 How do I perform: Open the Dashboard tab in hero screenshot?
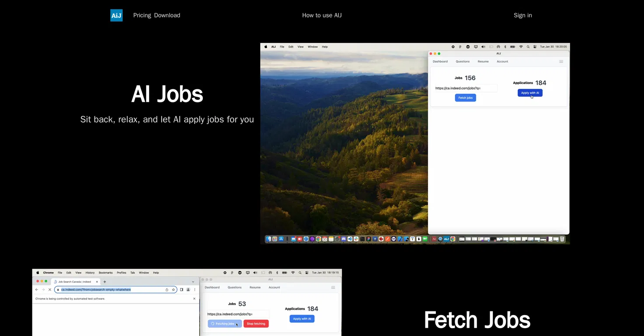point(440,61)
